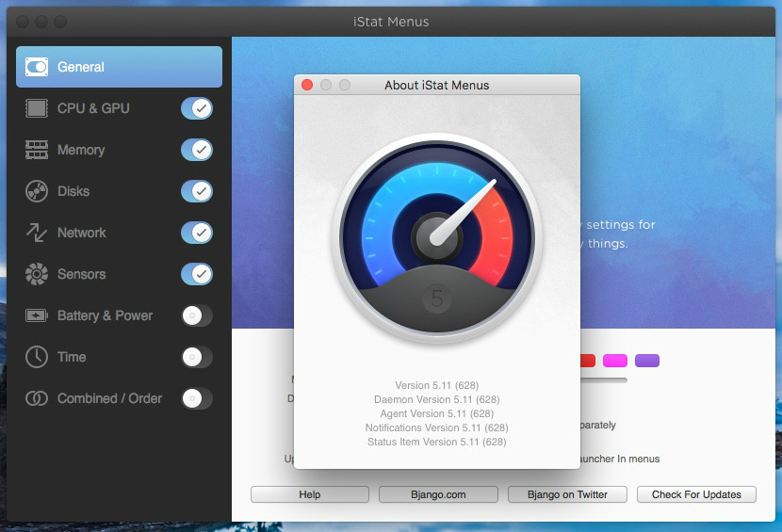Choose the red color swatch
This screenshot has height=532, width=782.
588,361
